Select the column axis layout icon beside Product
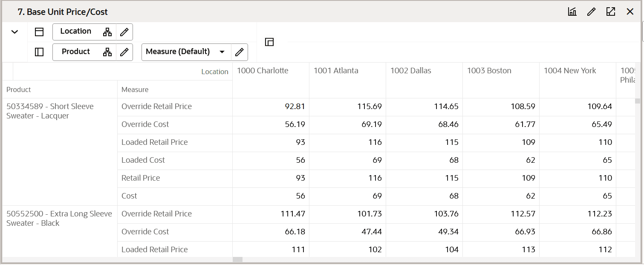 tap(39, 52)
